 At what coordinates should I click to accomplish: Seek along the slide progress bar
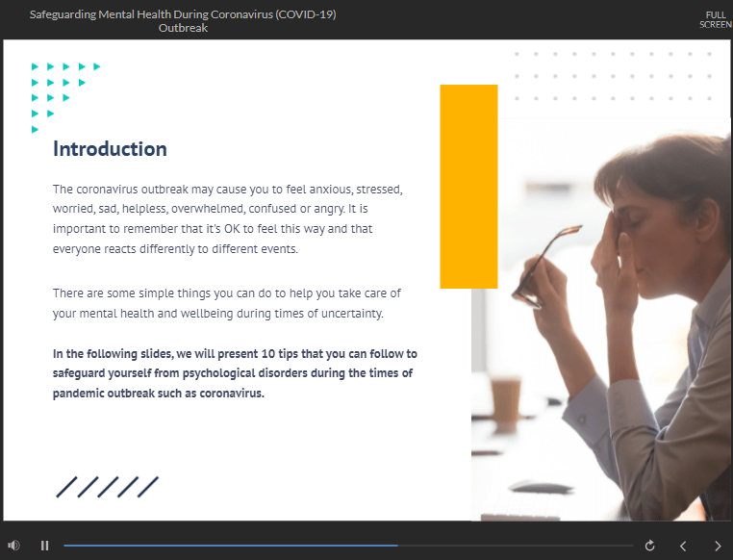point(348,546)
